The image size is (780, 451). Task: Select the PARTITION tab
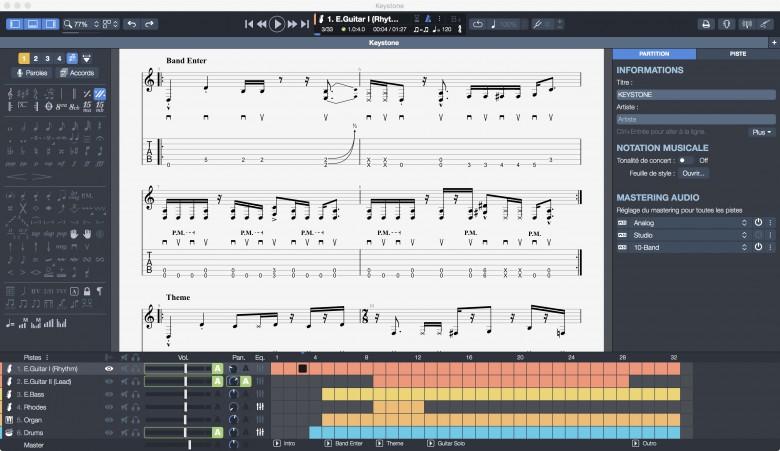(654, 53)
